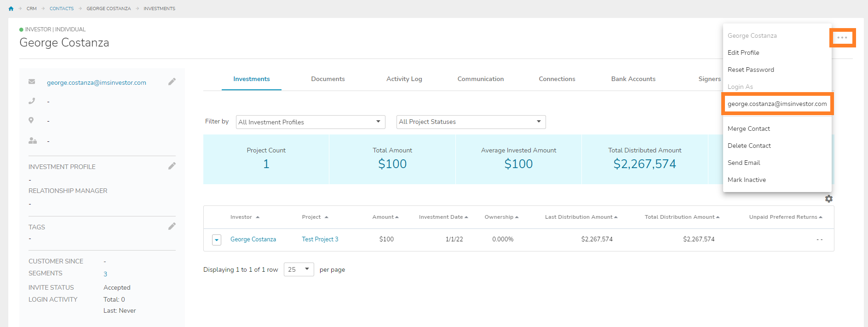Click the envelope icon beside email
The image size is (868, 327).
coord(32,82)
